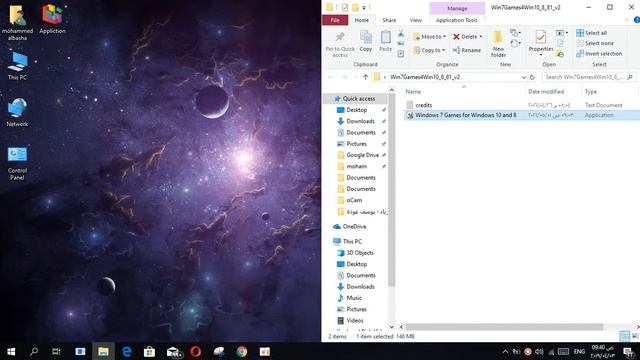Open the Move to dropdown
Image resolution: width=640 pixels, height=360 pixels.
click(x=429, y=37)
